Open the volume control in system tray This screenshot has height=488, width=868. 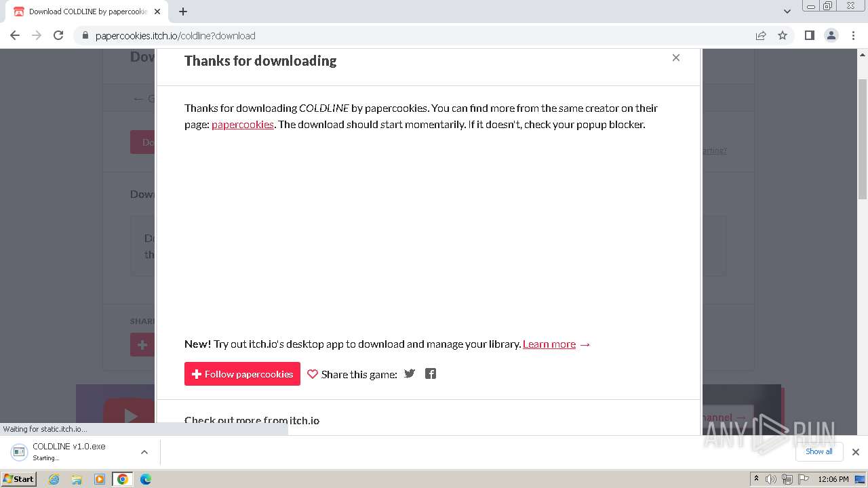pos(771,479)
